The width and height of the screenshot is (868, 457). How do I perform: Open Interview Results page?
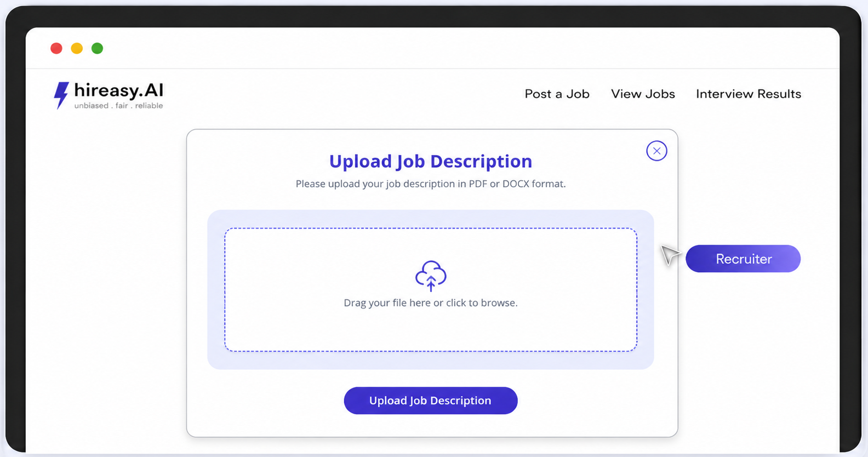tap(749, 94)
